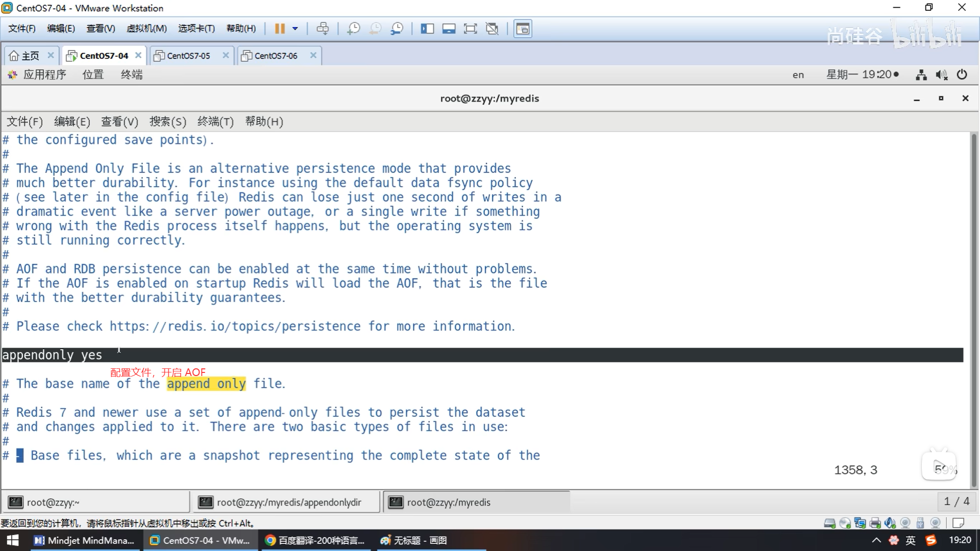
Task: Enter full screen mode
Action: pos(470,29)
